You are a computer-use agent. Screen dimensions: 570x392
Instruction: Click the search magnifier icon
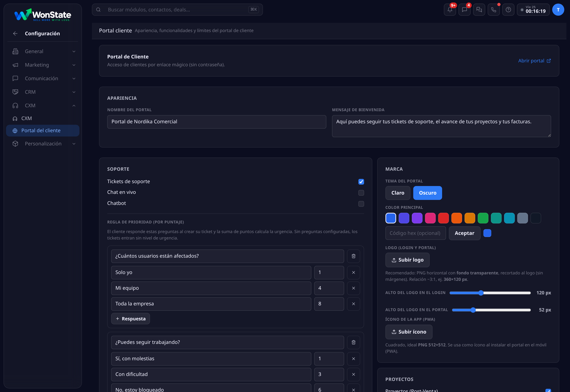pyautogui.click(x=98, y=10)
